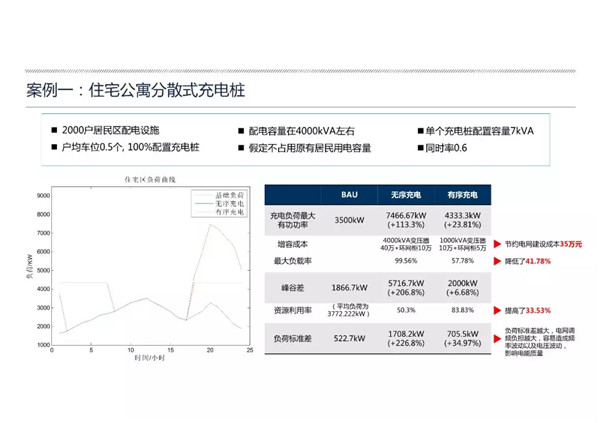Click square bullet before 2000户居民区配电设施
Viewport: 600px width, 423px height.
(x=53, y=131)
